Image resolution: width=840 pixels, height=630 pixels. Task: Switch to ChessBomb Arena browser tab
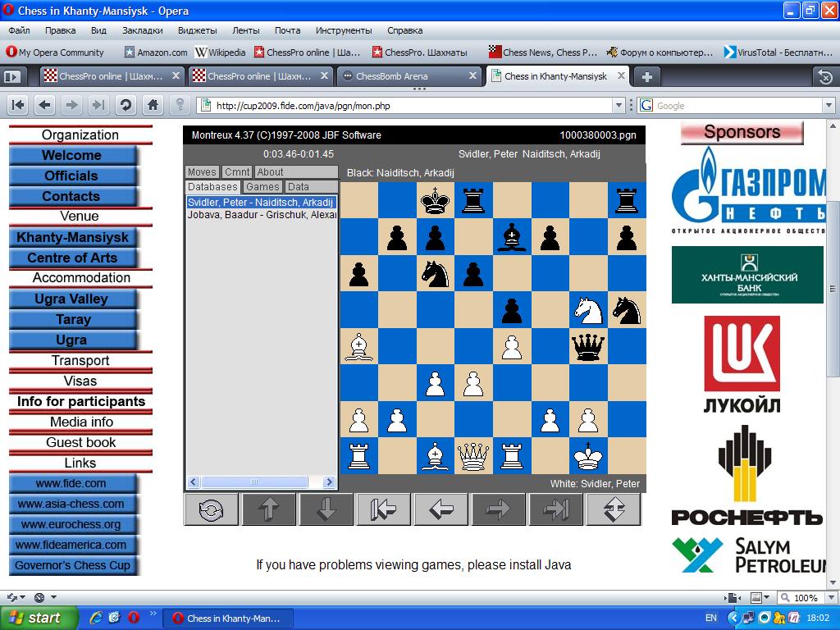[402, 76]
